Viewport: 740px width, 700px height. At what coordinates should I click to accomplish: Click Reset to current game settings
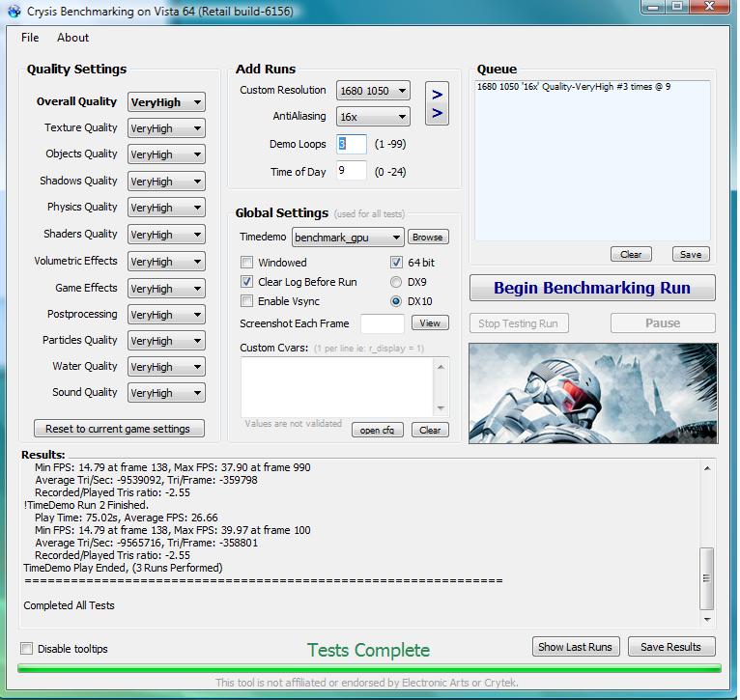[119, 429]
